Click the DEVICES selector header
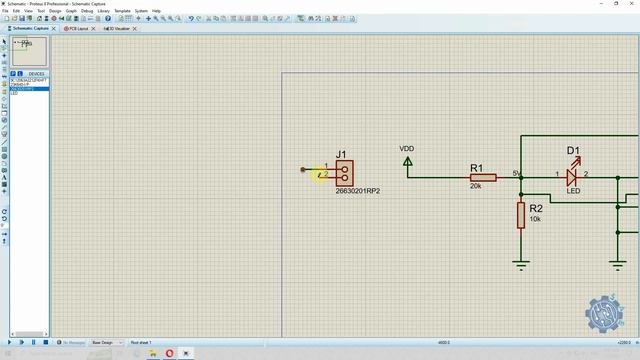Screen dimensions: 640x360 (36, 74)
